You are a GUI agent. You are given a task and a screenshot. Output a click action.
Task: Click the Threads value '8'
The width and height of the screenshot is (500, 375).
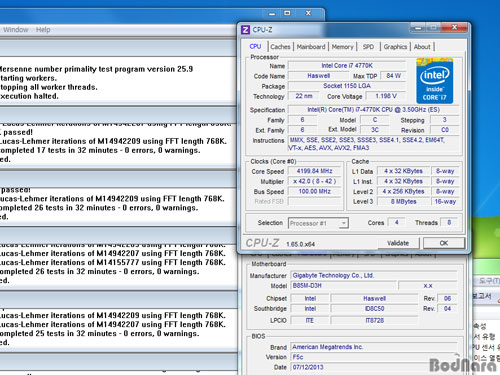(x=449, y=222)
